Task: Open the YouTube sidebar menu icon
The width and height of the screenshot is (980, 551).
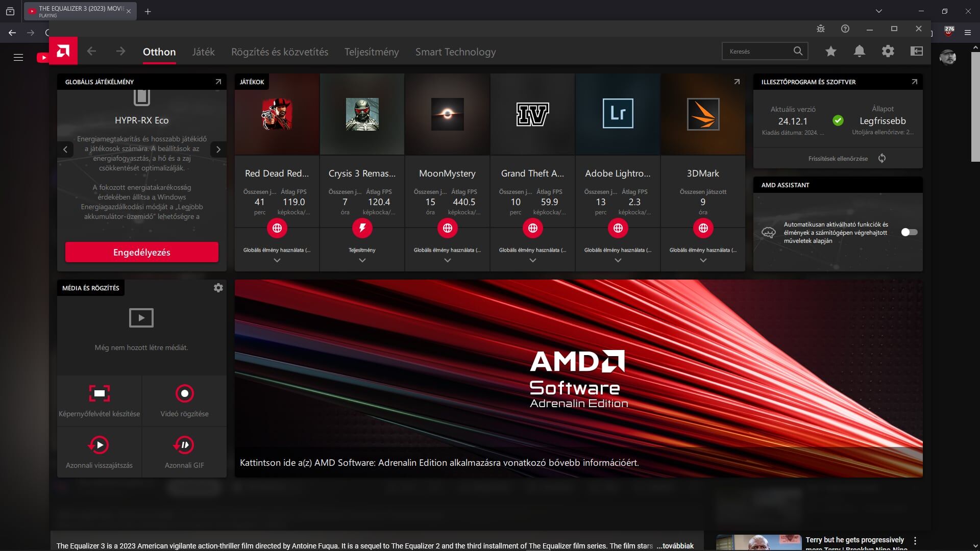Action: point(18,57)
